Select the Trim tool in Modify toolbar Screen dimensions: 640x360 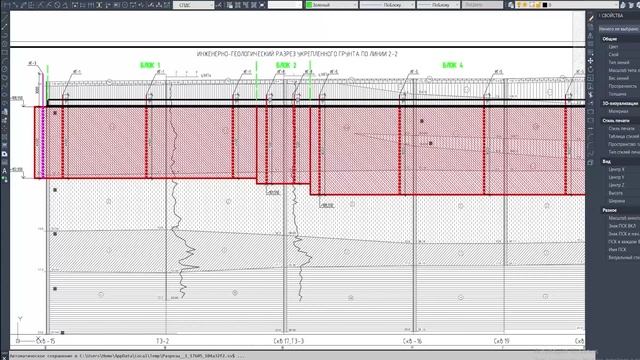click(x=591, y=95)
